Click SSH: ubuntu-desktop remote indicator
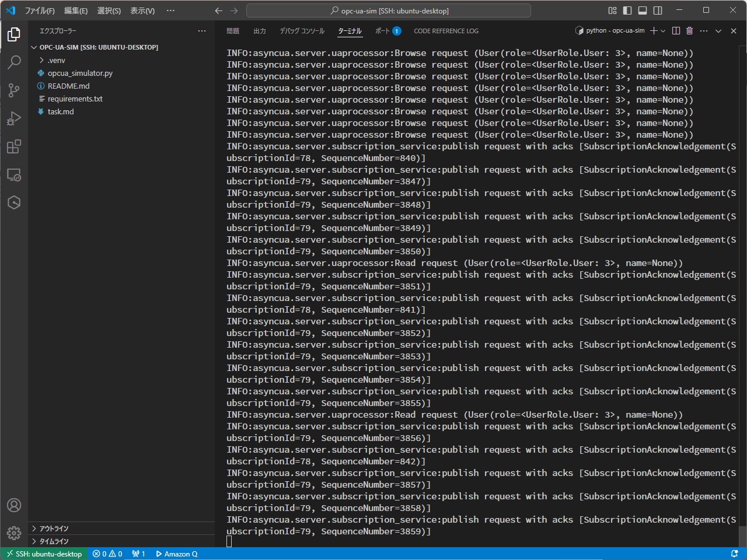 44,554
